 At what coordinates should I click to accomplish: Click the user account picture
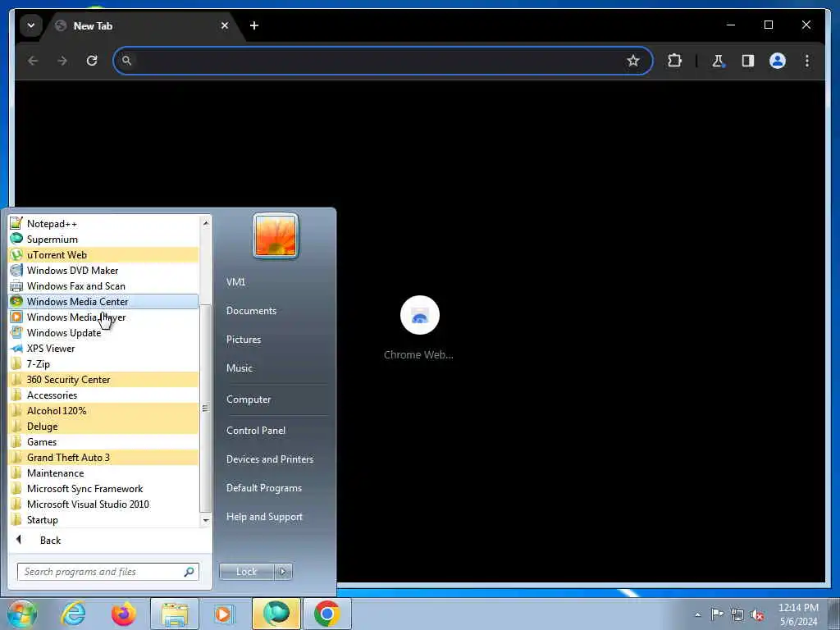coord(276,235)
